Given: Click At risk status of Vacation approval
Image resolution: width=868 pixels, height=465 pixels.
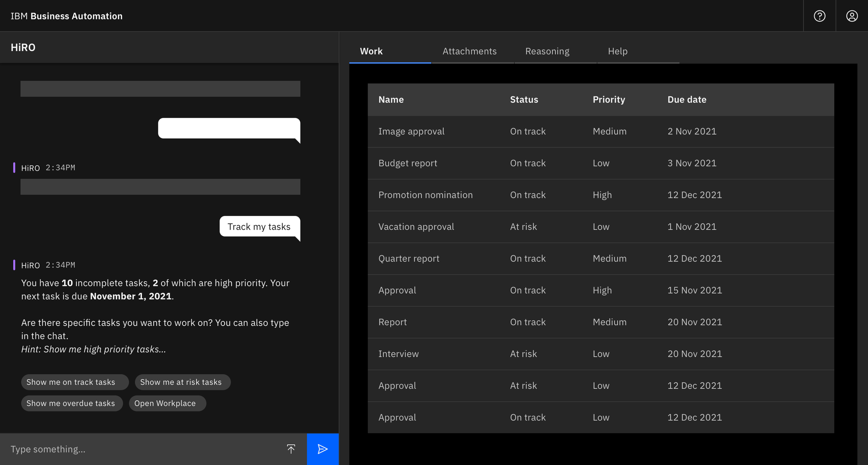Looking at the screenshot, I should (523, 227).
